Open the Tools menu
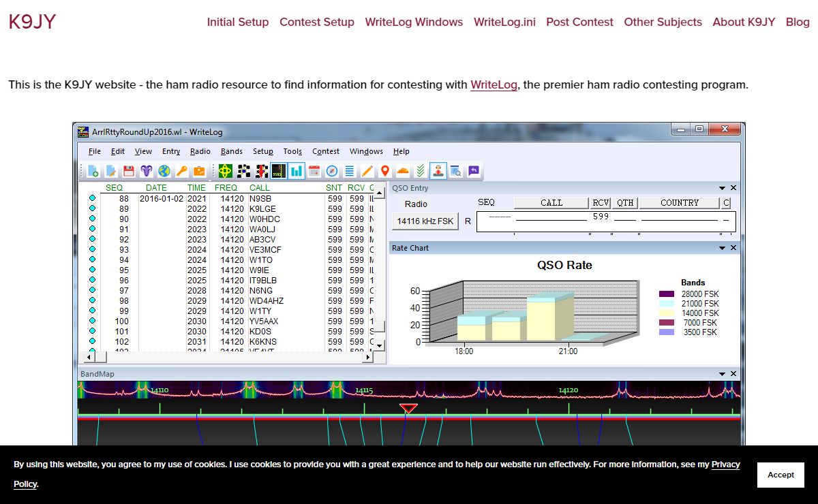Screen dimensions: 818x504 point(292,151)
